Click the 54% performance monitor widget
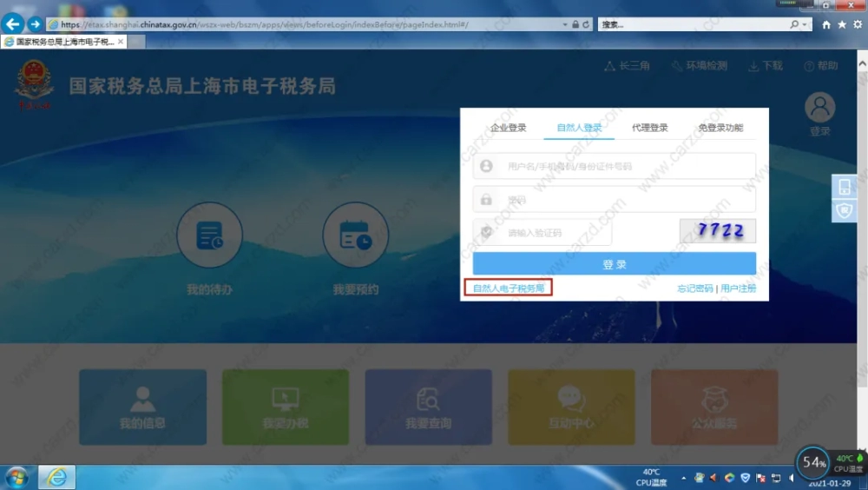 point(813,461)
